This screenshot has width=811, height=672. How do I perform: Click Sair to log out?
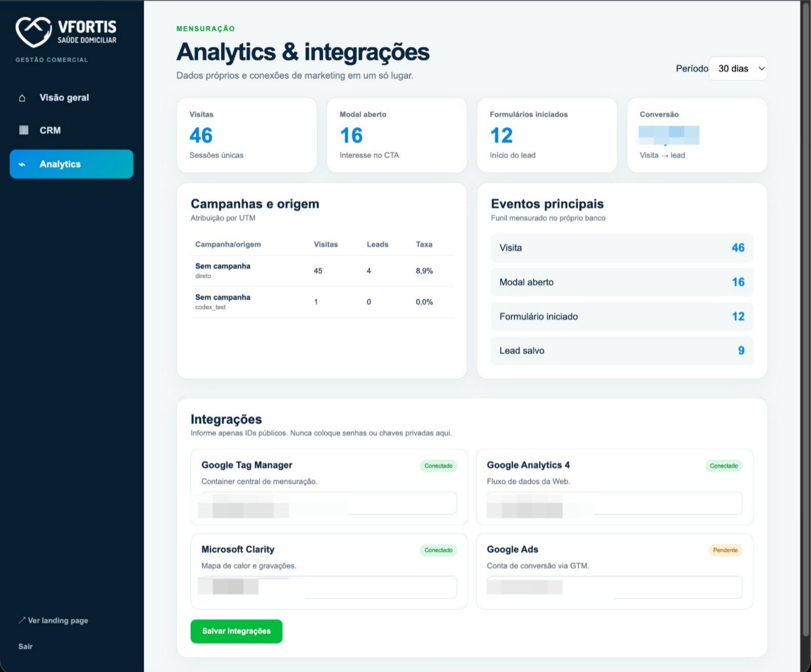point(25,646)
